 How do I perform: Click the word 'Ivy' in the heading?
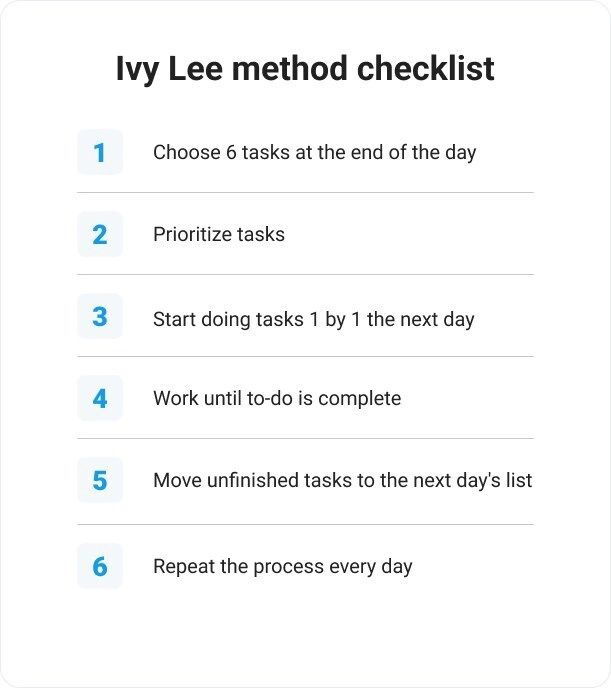coord(137,70)
